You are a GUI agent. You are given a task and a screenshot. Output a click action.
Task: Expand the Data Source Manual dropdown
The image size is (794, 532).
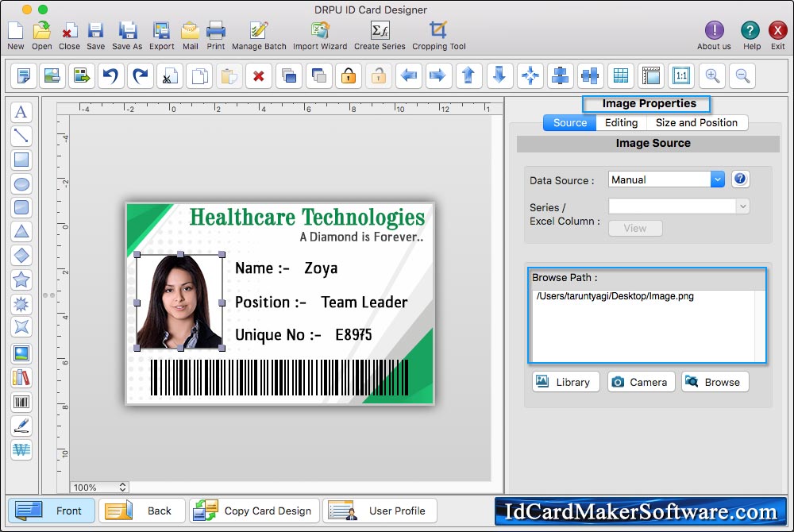coord(718,179)
